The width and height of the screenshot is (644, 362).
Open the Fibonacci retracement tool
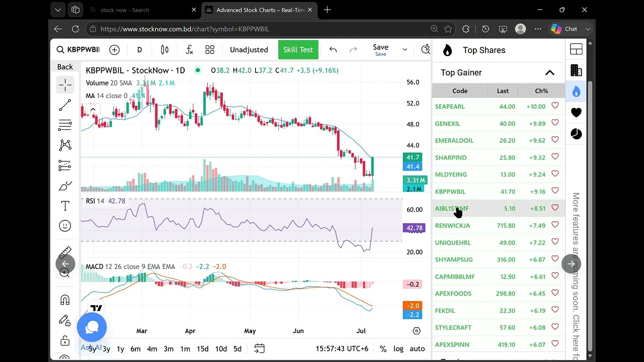65,125
